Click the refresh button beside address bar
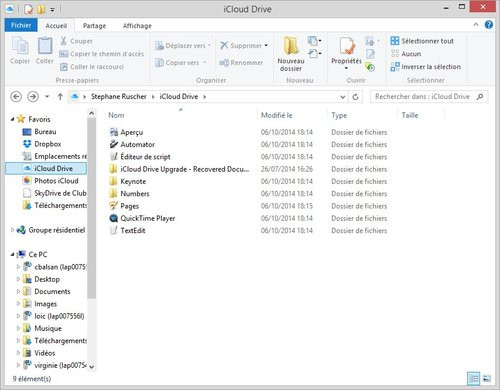This screenshot has height=390, width=500. (x=355, y=97)
